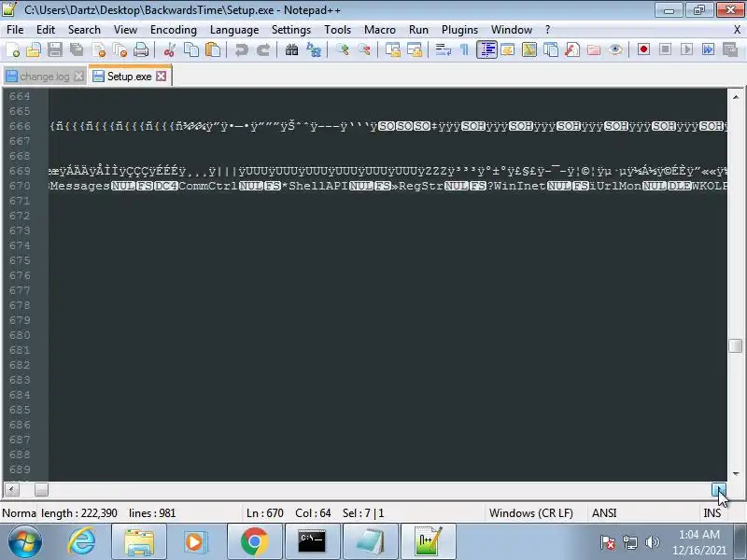The image size is (747, 560).
Task: Open Folder as Workspace icon
Action: (x=594, y=49)
